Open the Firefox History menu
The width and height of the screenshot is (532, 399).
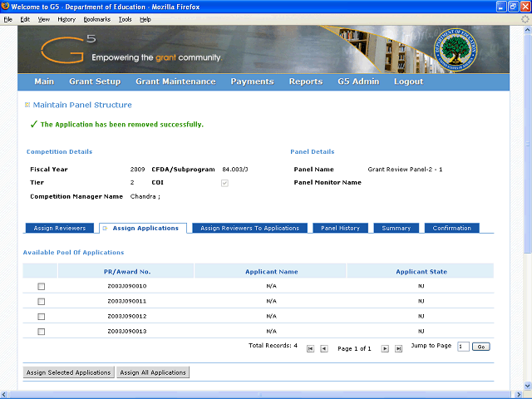pos(66,19)
